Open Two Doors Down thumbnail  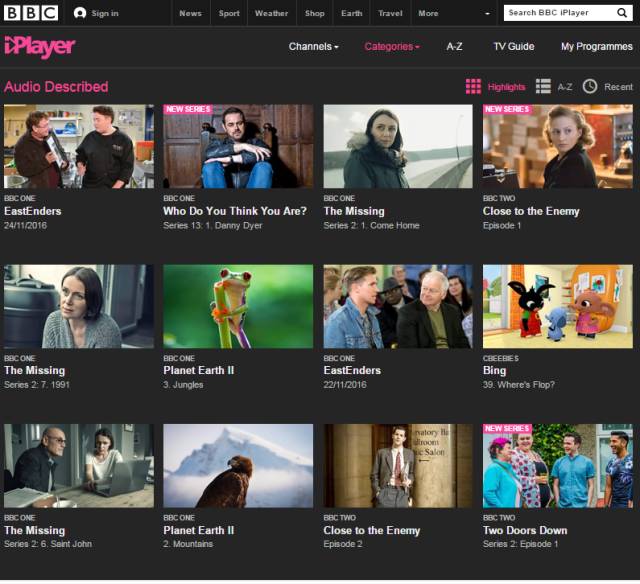pyautogui.click(x=558, y=466)
